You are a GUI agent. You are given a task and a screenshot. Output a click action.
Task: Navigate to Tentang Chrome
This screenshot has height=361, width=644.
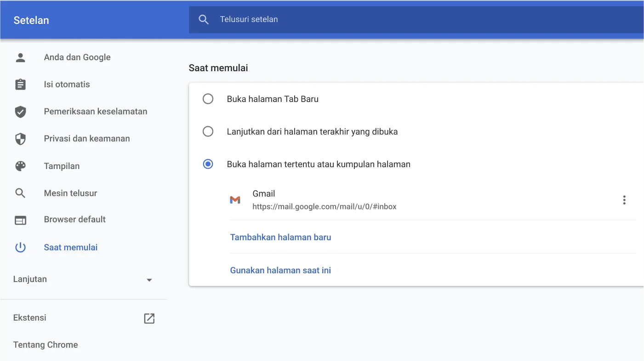click(45, 344)
